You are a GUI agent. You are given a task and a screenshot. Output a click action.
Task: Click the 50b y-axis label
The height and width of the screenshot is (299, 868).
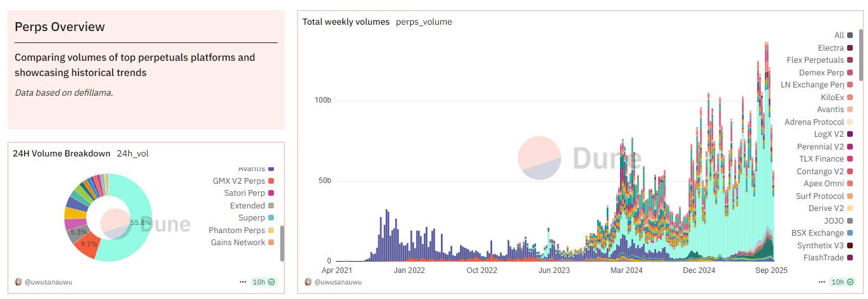[x=325, y=181]
